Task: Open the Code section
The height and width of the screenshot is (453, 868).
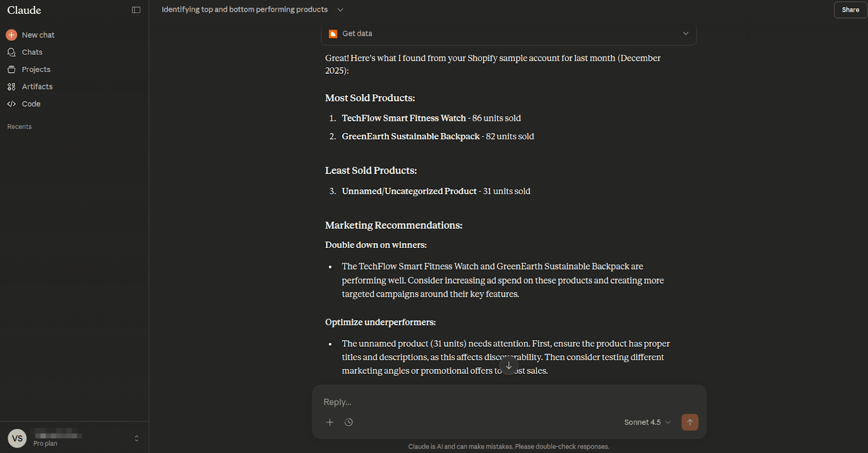Action: click(x=31, y=104)
